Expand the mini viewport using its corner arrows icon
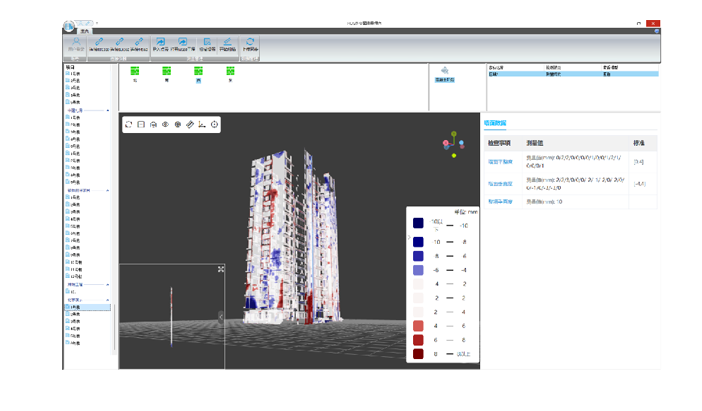702x411 pixels. coord(221,269)
